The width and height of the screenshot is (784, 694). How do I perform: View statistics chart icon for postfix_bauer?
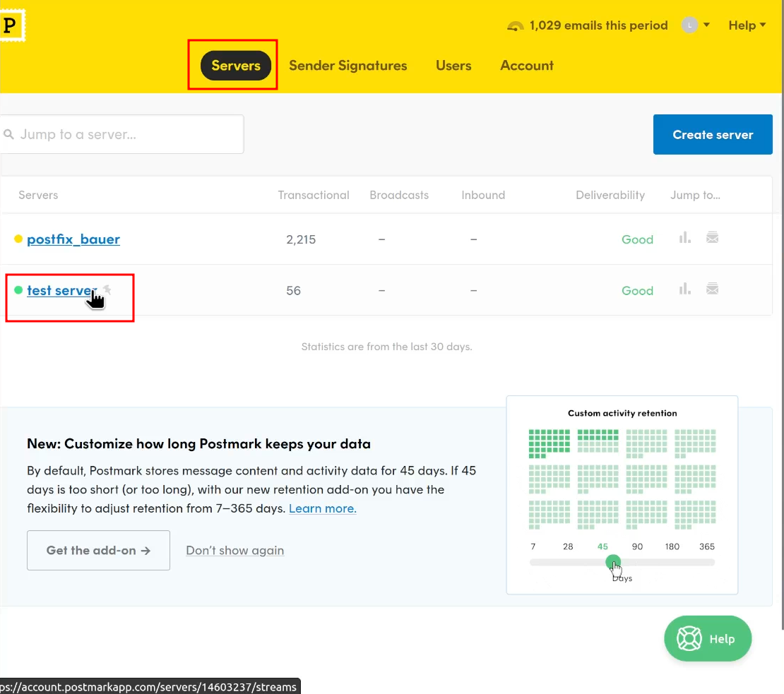coord(685,238)
